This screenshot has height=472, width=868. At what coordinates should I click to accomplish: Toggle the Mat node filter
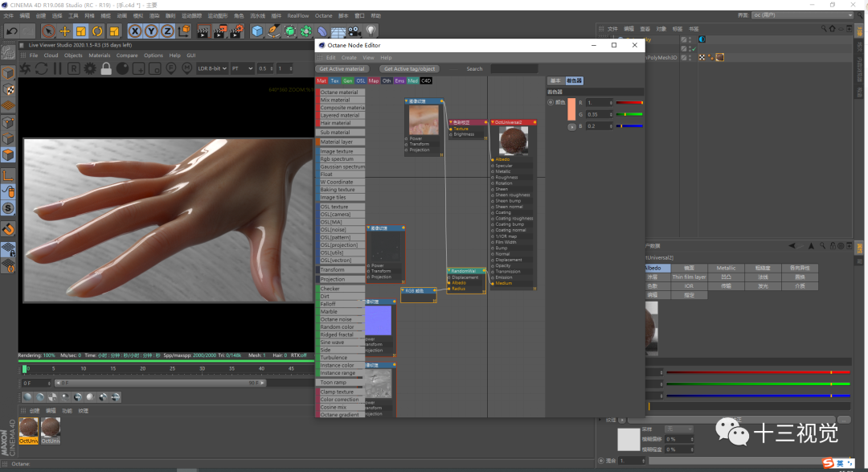pos(321,81)
